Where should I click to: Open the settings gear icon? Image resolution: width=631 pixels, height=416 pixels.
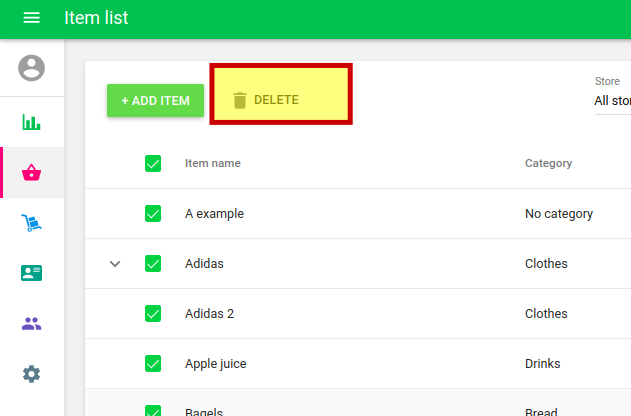pos(32,374)
